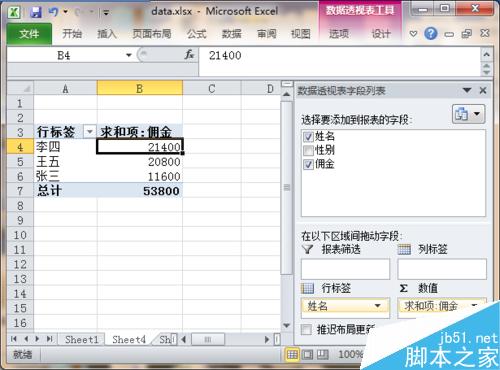Open the field list layout view button
The width and height of the screenshot is (500, 370).
(468, 114)
